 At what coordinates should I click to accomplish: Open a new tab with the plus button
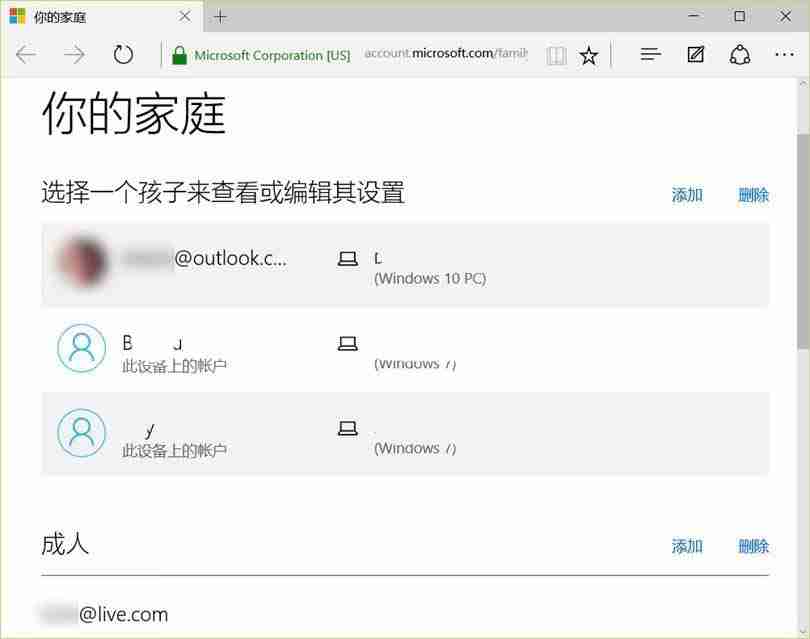[218, 16]
